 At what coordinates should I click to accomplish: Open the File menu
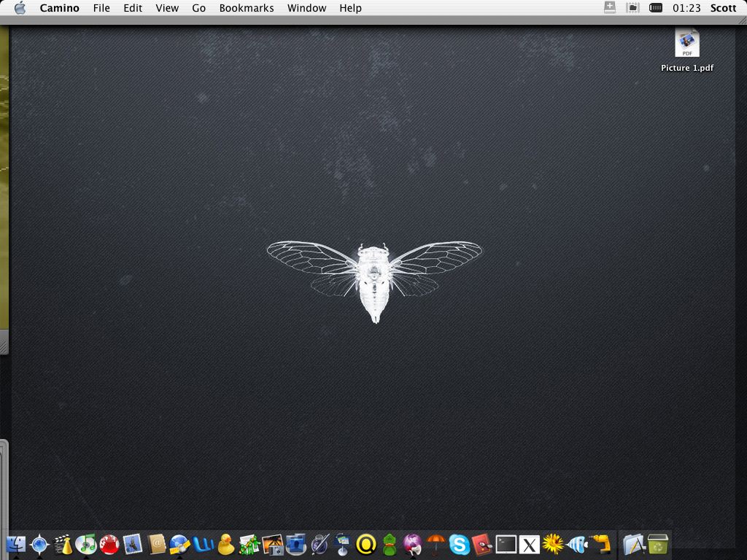coord(101,8)
